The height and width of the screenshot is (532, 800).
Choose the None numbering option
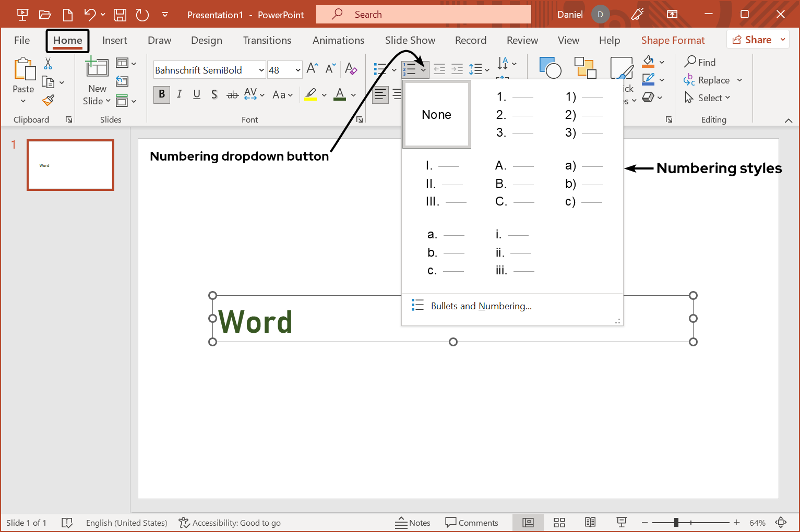(437, 115)
